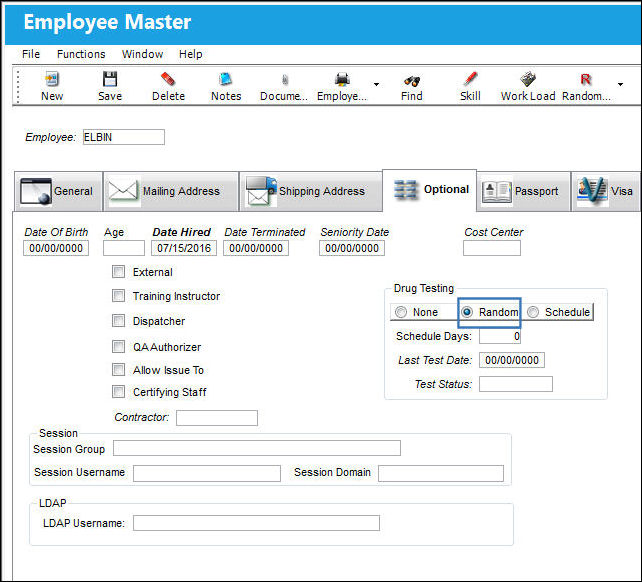Click the Schedule Days field

500,336
